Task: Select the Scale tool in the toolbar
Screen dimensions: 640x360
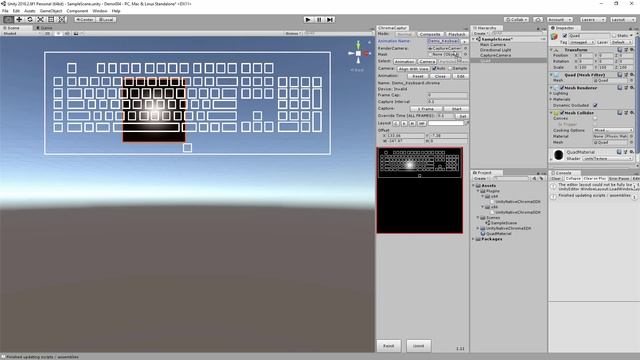Action: pyautogui.click(x=40, y=20)
